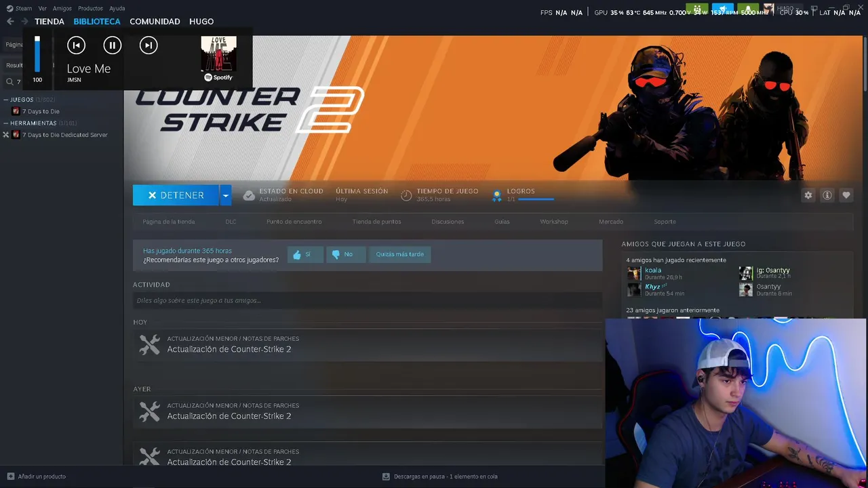This screenshot has height=488, width=868.
Task: Open the Mercado link
Action: click(611, 222)
